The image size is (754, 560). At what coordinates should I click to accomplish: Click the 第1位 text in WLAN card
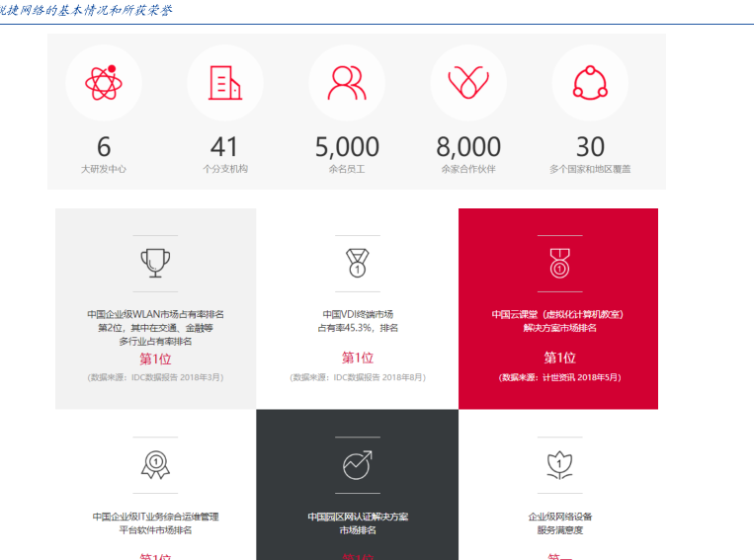tap(155, 359)
